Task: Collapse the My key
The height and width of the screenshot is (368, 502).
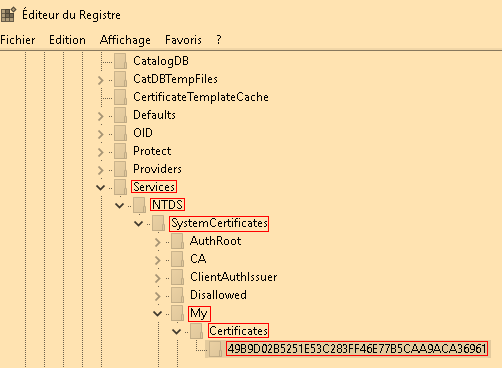Action: pyautogui.click(x=157, y=314)
